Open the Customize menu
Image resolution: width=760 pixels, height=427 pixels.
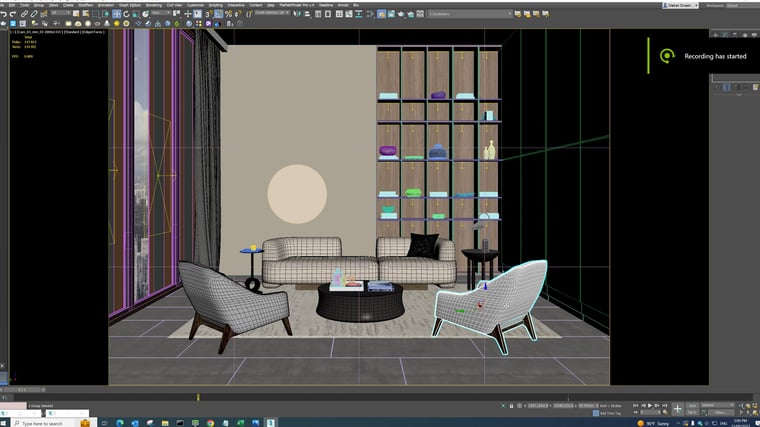(196, 5)
